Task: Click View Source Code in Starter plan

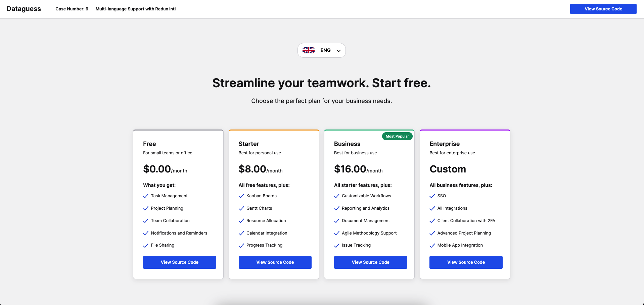Action: pos(275,262)
